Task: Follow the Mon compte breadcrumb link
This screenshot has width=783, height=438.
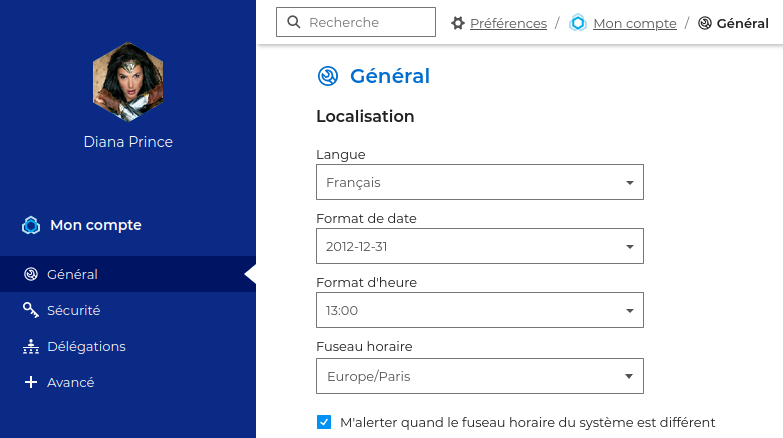Action: 634,23
